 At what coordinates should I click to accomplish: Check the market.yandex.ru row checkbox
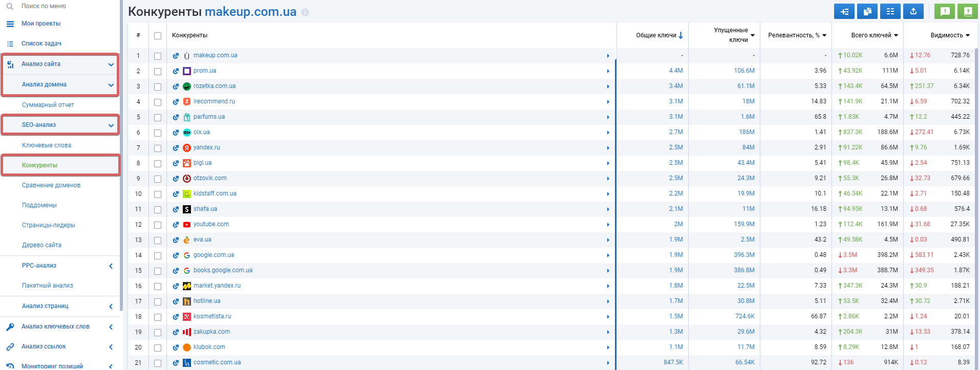(158, 287)
